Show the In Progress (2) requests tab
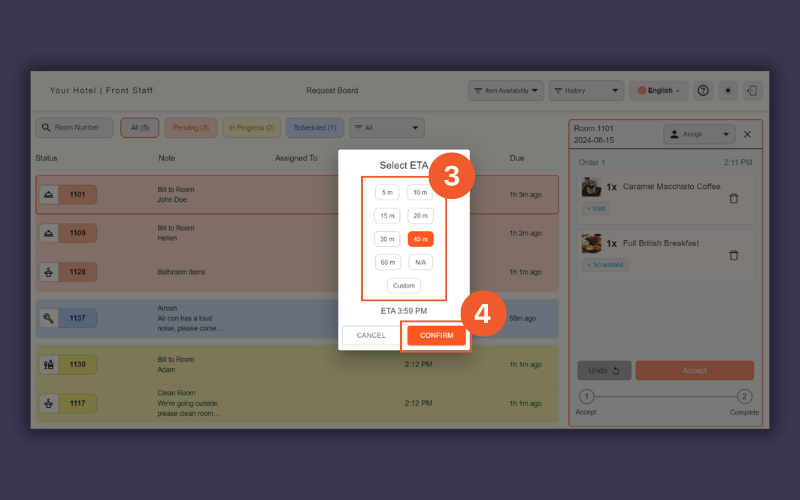 (252, 128)
